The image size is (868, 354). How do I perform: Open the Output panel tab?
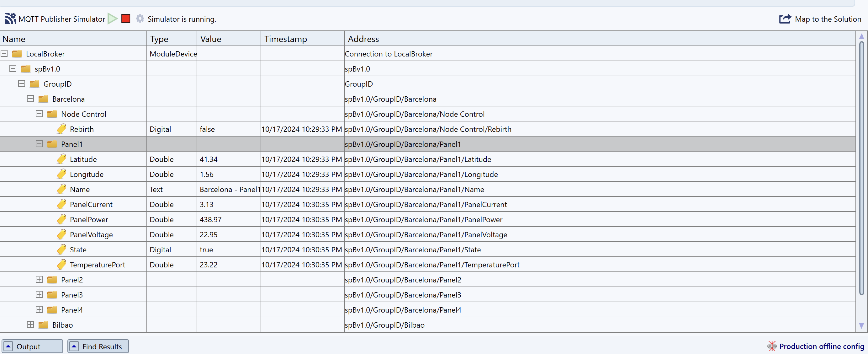click(x=32, y=346)
